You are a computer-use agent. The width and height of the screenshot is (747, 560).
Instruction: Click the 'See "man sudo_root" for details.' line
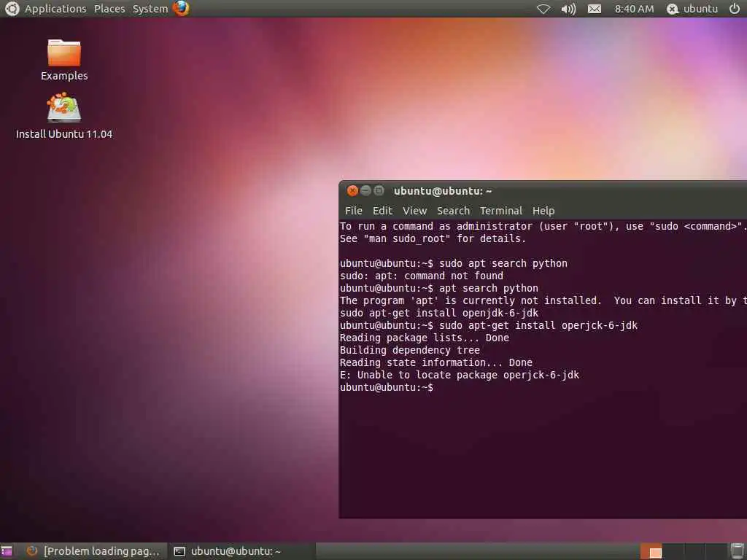tap(433, 238)
